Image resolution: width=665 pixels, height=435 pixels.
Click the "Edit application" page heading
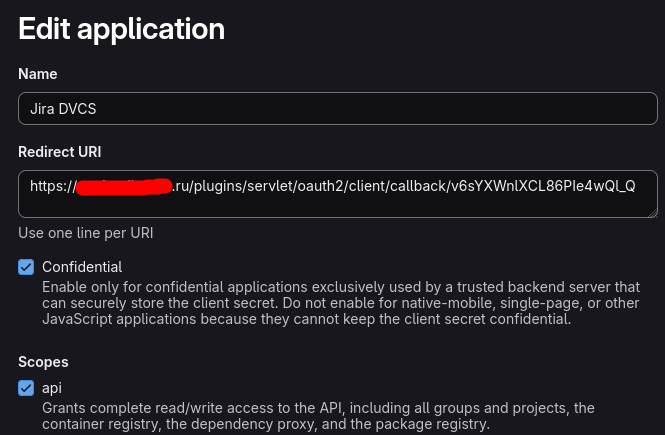[x=121, y=28]
